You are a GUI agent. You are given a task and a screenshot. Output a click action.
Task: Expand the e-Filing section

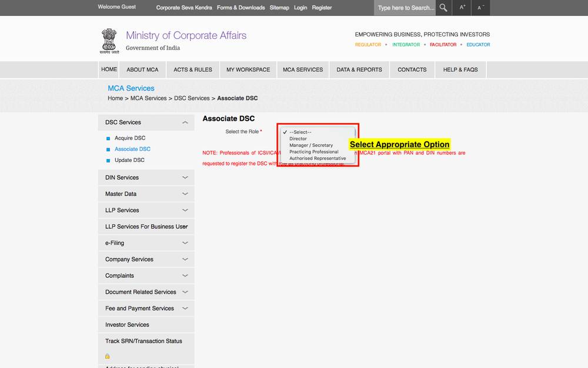click(x=146, y=243)
